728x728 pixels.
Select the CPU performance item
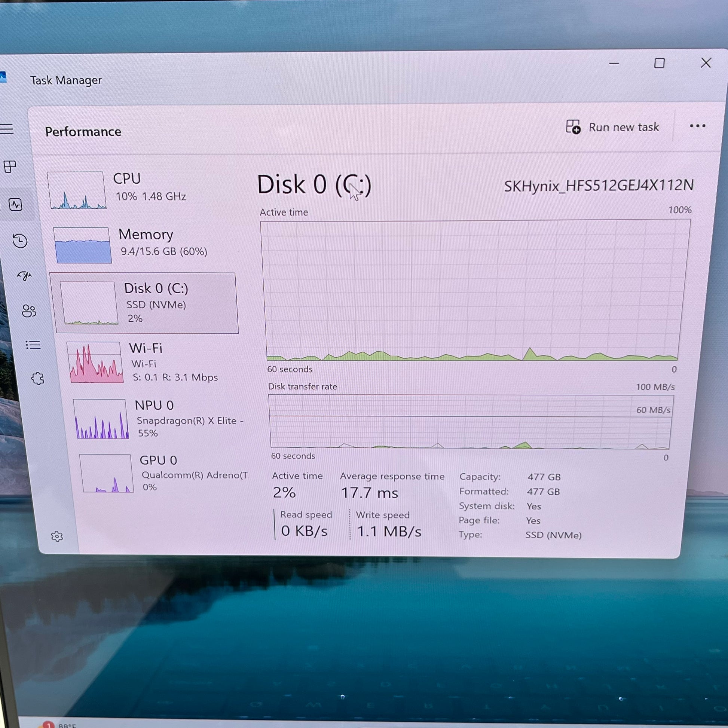point(143,189)
